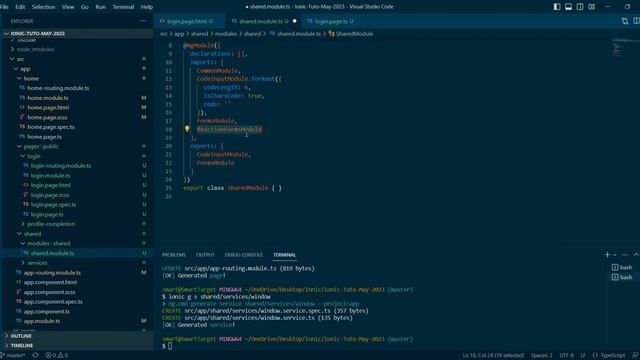Create a new terminal with the plus icon
Screen dimensions: 640x360
click(607, 255)
